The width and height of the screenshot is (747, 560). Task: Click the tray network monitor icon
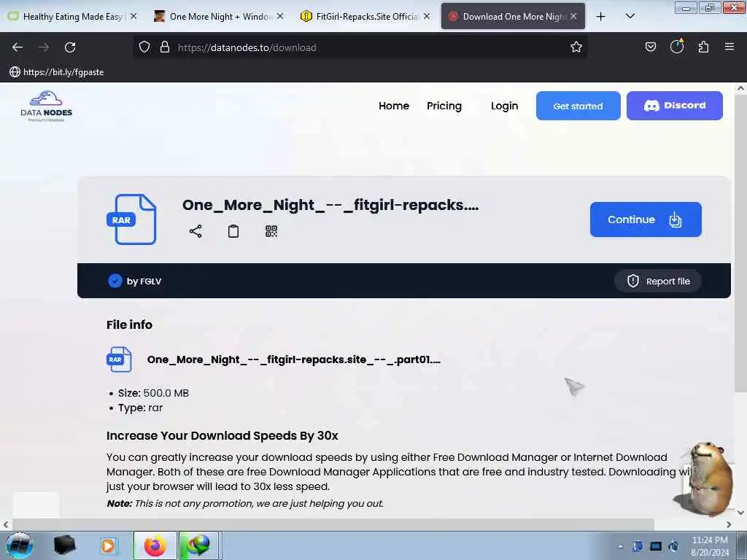[656, 546]
